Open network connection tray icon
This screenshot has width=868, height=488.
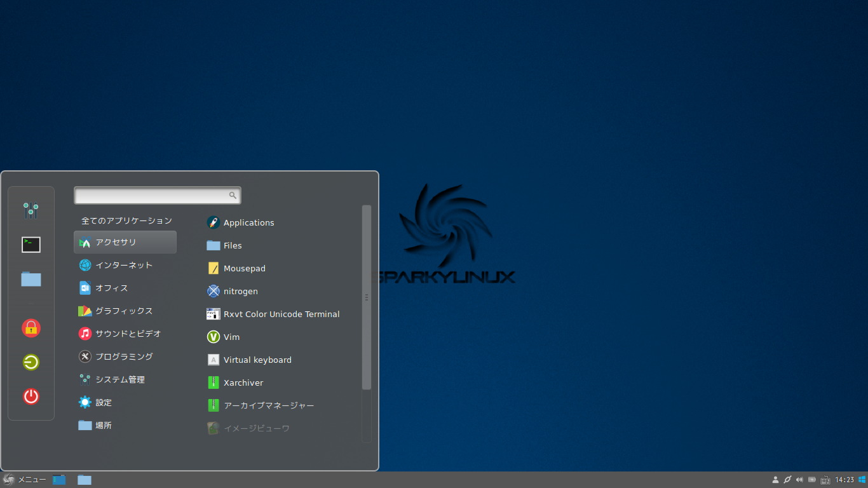pos(787,480)
